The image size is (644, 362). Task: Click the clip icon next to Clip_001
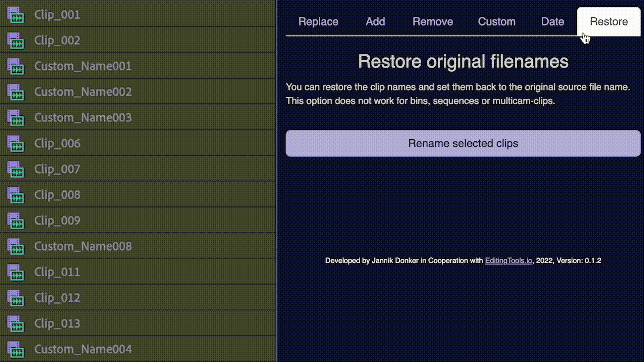(x=15, y=15)
